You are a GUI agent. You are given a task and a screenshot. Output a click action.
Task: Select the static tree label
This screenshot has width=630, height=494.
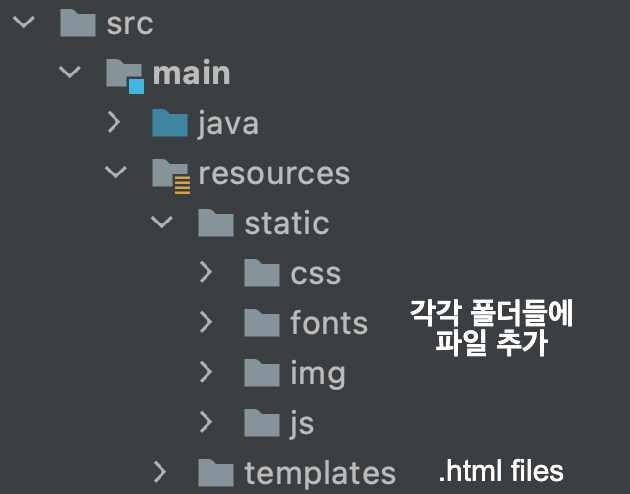coord(287,223)
